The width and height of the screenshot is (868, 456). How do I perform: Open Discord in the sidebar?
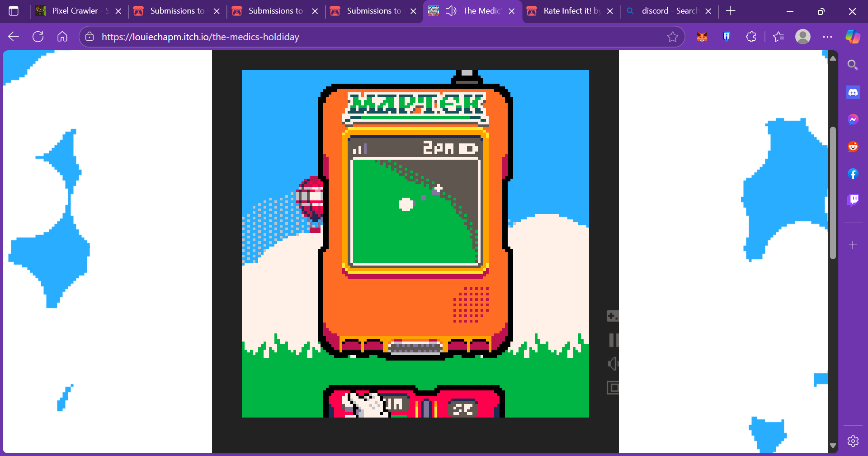[853, 93]
